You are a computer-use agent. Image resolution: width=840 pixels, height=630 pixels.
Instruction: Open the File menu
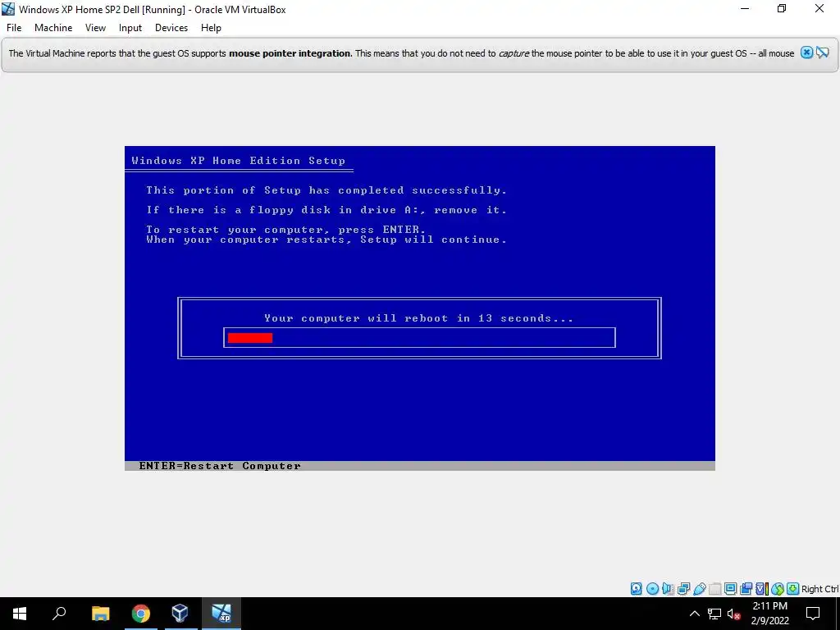pyautogui.click(x=14, y=28)
